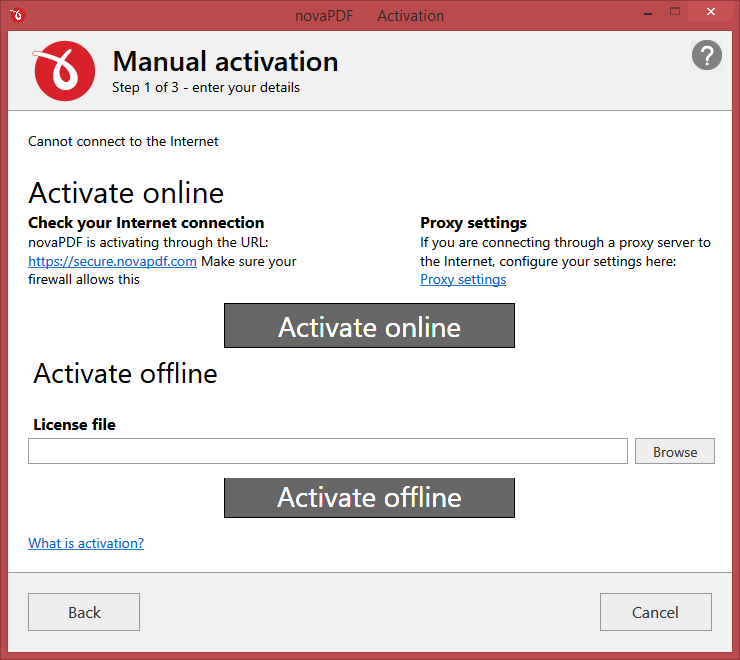
Task: Click the help question mark icon
Action: click(x=706, y=56)
